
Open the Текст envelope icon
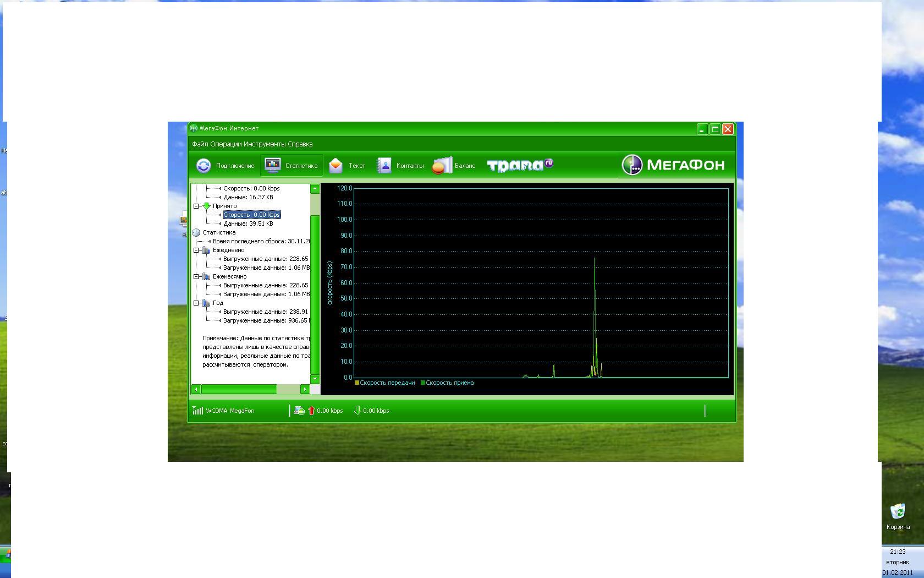(x=335, y=165)
